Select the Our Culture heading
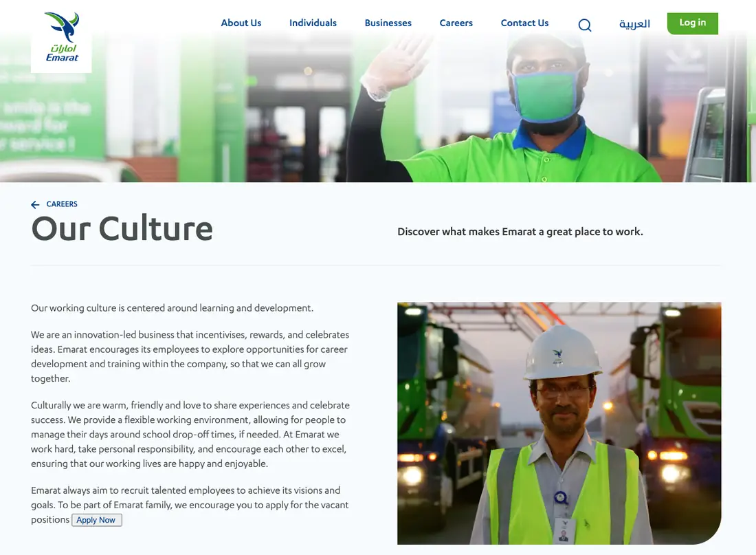The width and height of the screenshot is (756, 555). (122, 228)
